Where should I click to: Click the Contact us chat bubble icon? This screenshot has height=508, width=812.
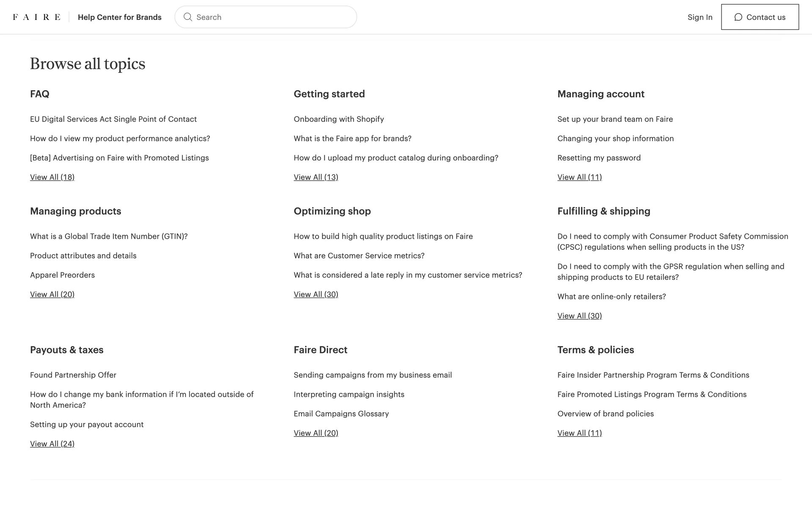pyautogui.click(x=738, y=17)
